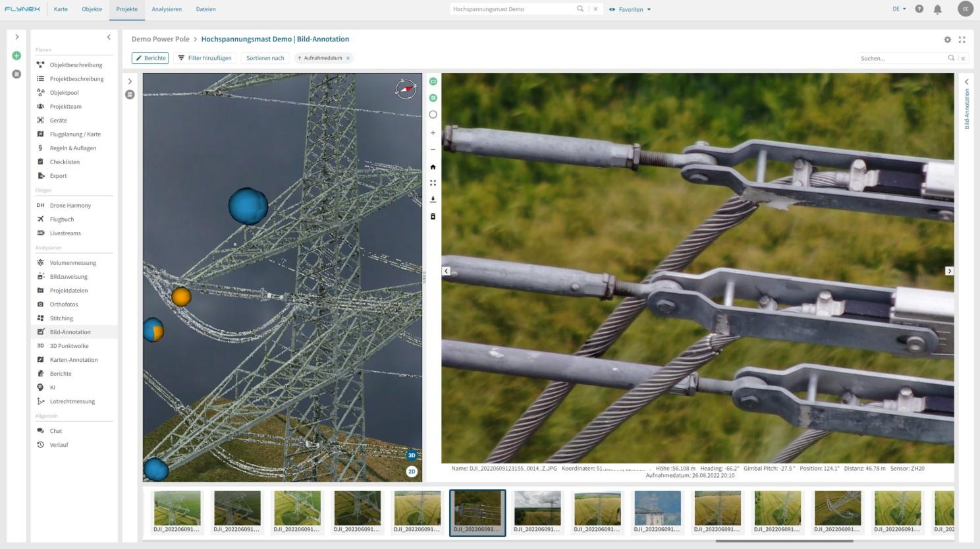Click the FLYNEX logo
Viewport: 980px width, 549px height.
coord(22,9)
